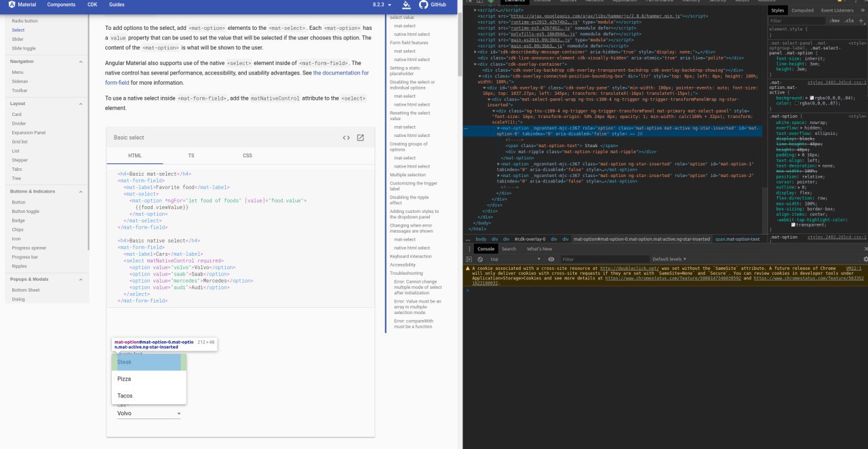Click background color swatch in mat-active rule
868x449 pixels.
[x=812, y=97]
